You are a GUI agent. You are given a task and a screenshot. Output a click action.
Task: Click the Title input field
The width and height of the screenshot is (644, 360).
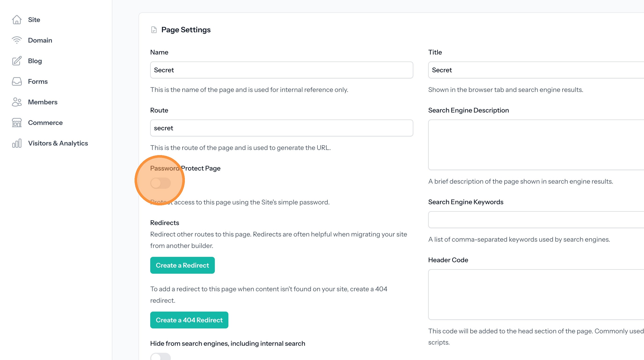[535, 70]
